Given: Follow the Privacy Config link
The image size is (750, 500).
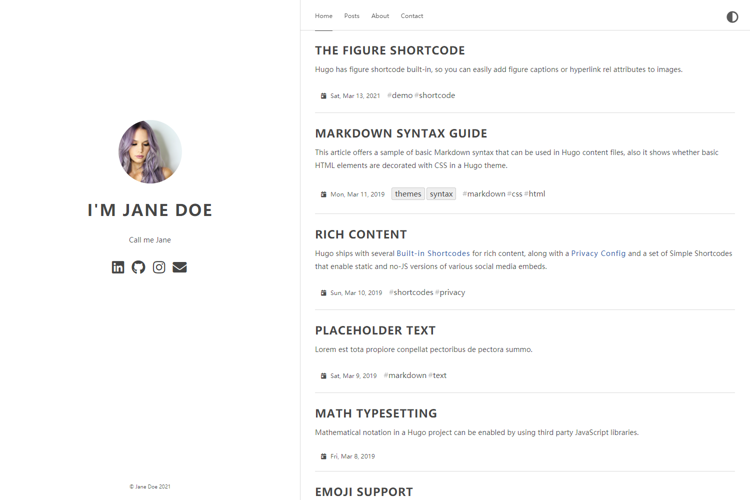Looking at the screenshot, I should pyautogui.click(x=598, y=253).
